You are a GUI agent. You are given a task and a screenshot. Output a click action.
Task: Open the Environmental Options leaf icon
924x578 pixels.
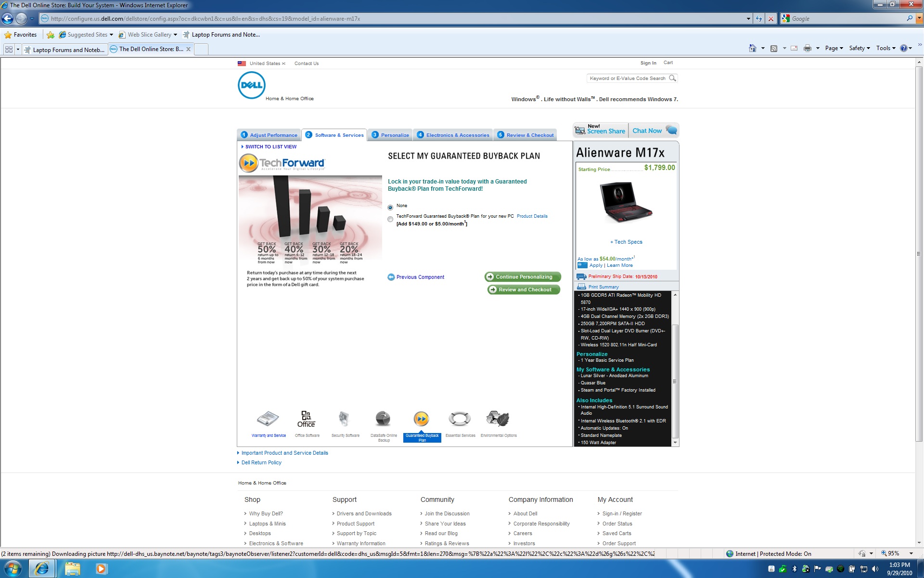point(498,419)
